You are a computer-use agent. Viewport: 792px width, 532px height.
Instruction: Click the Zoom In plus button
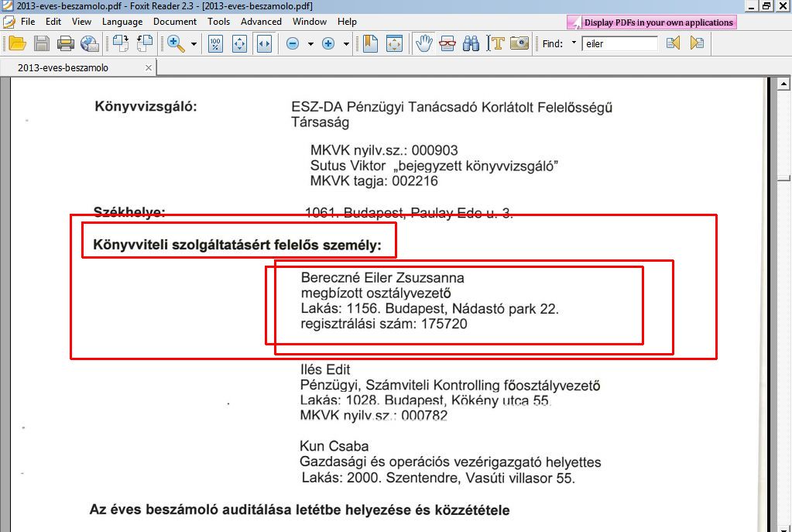tap(328, 43)
